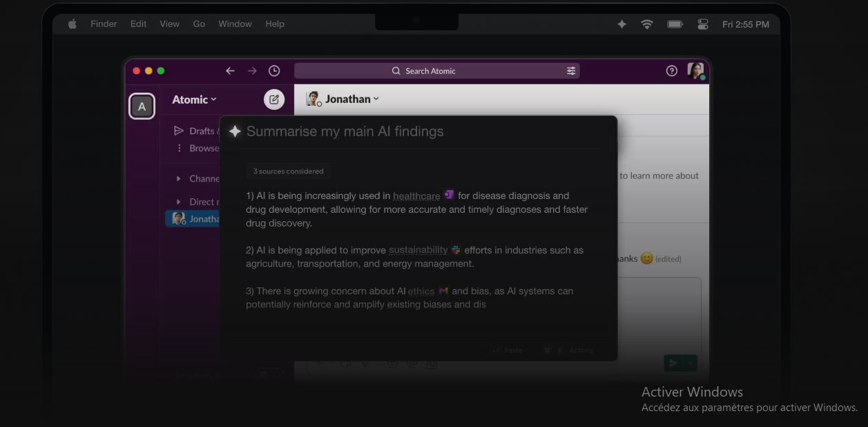Click the smiley emoji in the message
Screen dimensions: 868x427
click(x=646, y=258)
